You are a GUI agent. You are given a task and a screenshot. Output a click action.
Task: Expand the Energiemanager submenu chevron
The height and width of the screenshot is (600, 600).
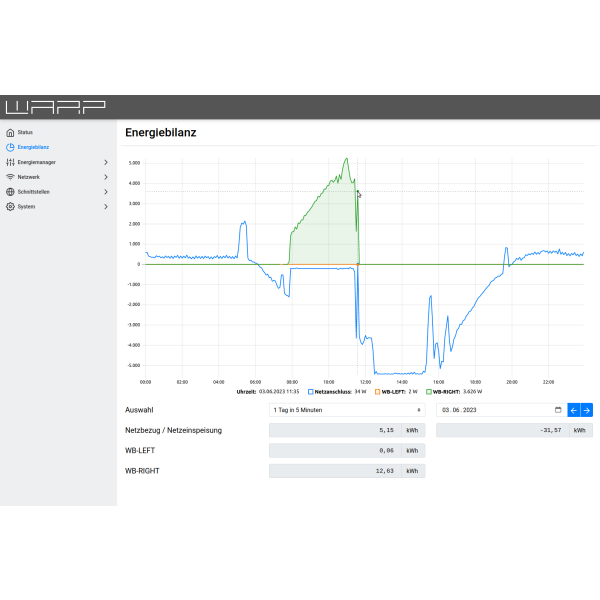106,162
